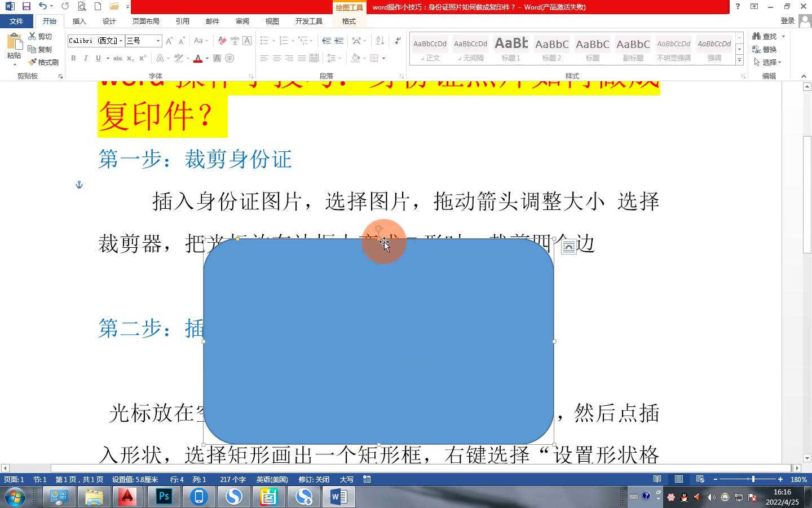Open the line spacing dropdown

336,58
